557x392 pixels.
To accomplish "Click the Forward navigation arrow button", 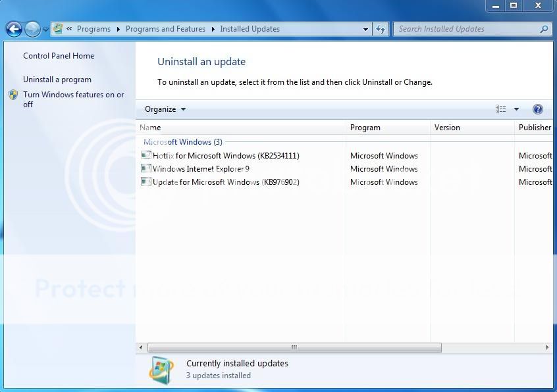I will click(32, 29).
